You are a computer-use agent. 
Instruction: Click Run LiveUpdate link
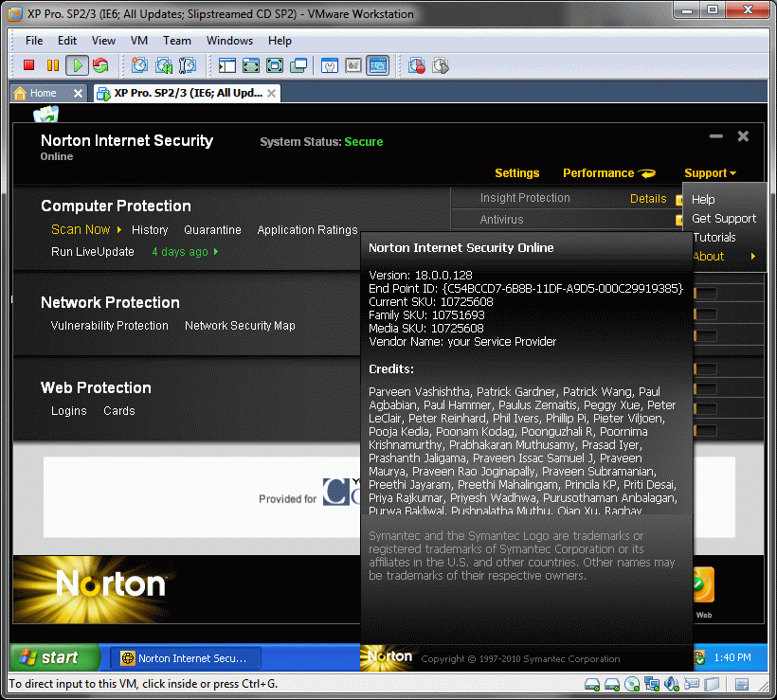pos(93,252)
